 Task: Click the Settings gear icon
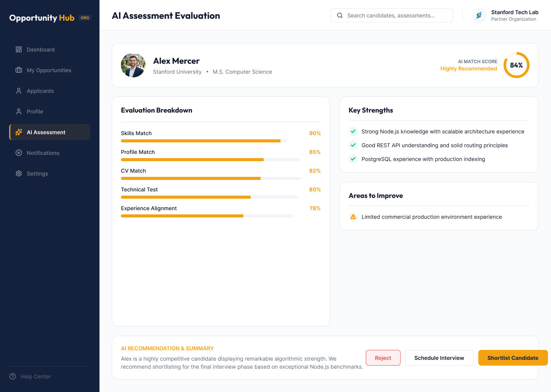[x=19, y=173]
